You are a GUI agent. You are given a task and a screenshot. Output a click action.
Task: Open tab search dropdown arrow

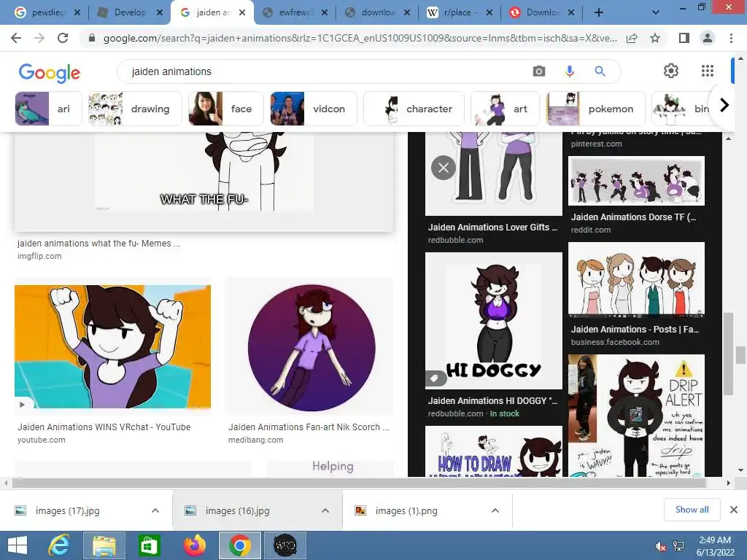(x=656, y=12)
